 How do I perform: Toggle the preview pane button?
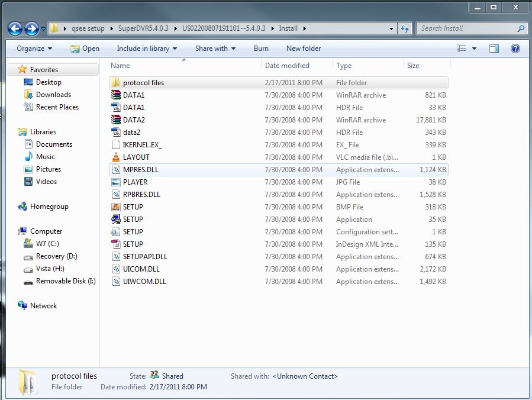click(x=494, y=49)
